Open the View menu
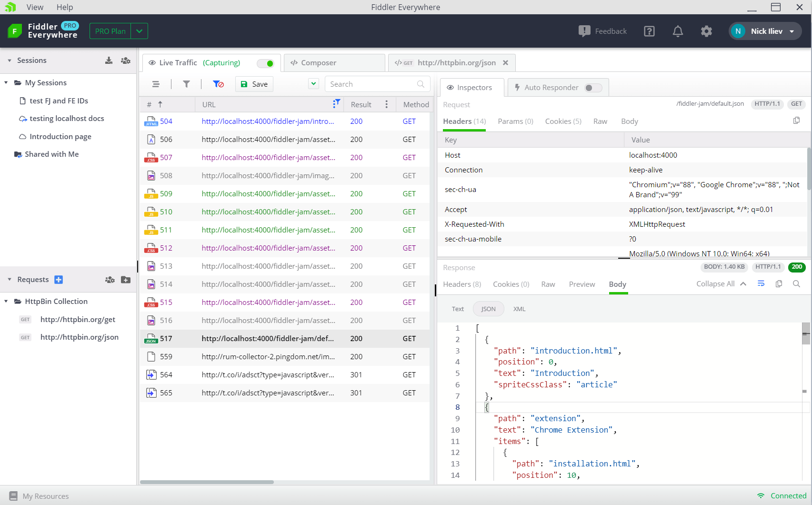812x505 pixels. pos(35,7)
